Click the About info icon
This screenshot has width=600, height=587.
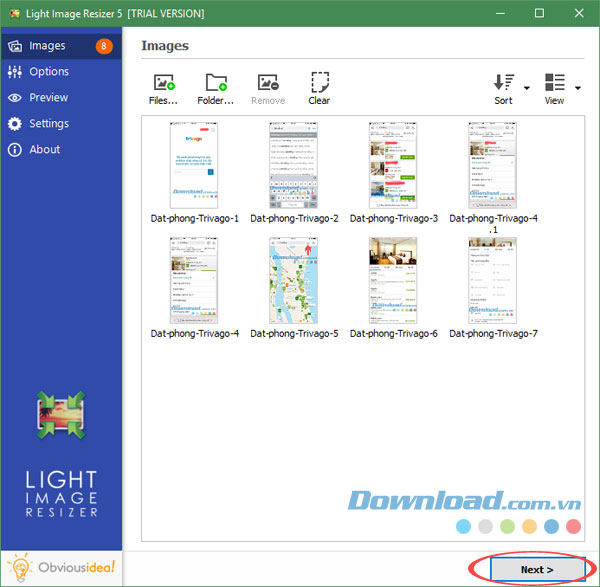coord(15,150)
